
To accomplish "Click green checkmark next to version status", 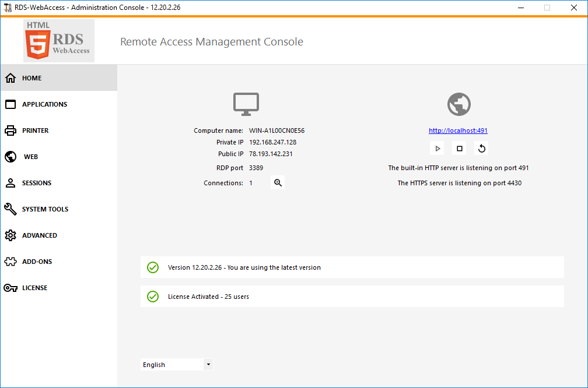I will pos(153,267).
